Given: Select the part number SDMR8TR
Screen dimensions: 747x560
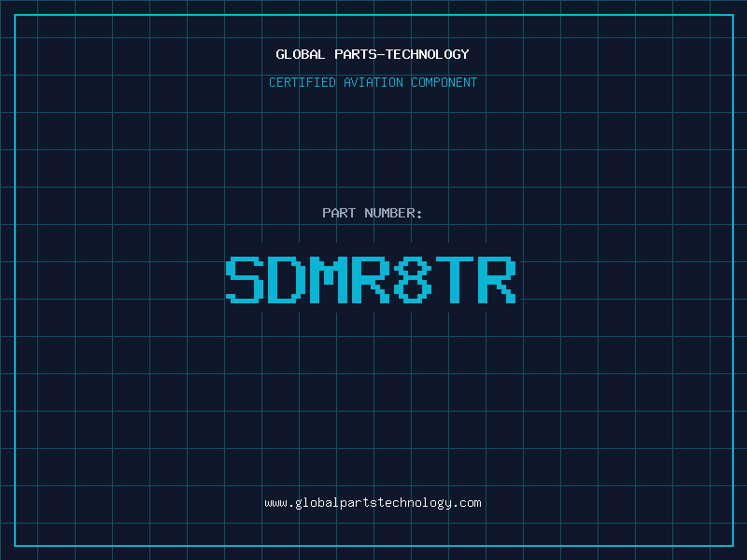Looking at the screenshot, I should tap(371, 279).
